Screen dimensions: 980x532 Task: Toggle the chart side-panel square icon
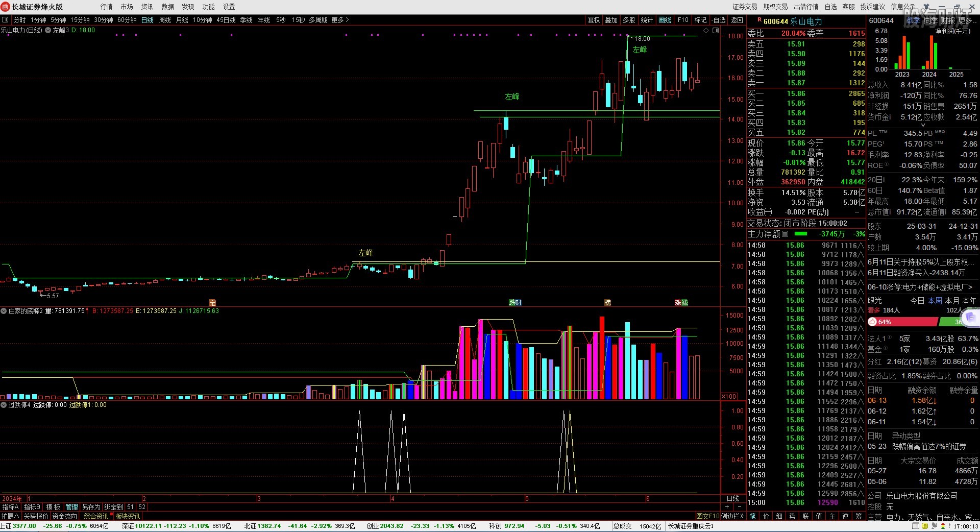[x=716, y=31]
